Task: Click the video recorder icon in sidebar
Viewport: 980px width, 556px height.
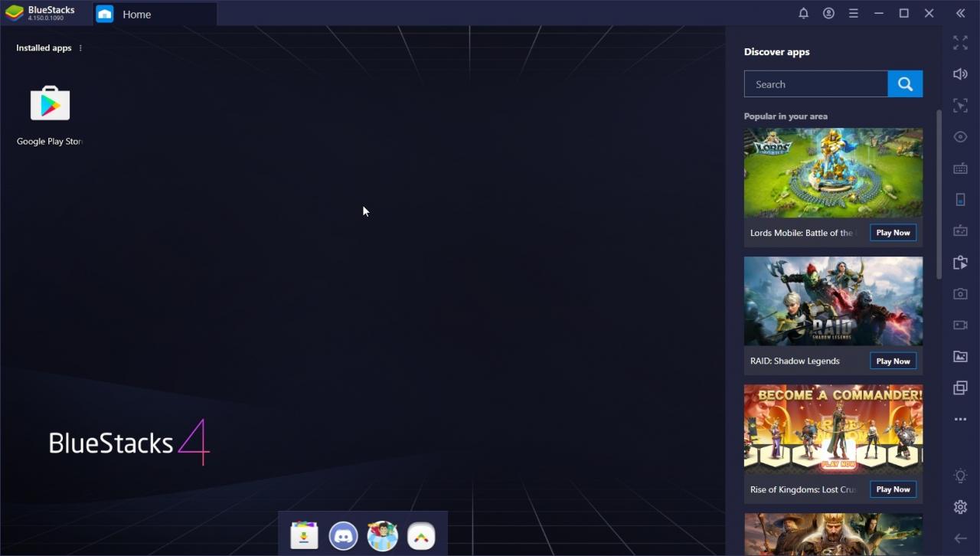Action: pos(960,325)
